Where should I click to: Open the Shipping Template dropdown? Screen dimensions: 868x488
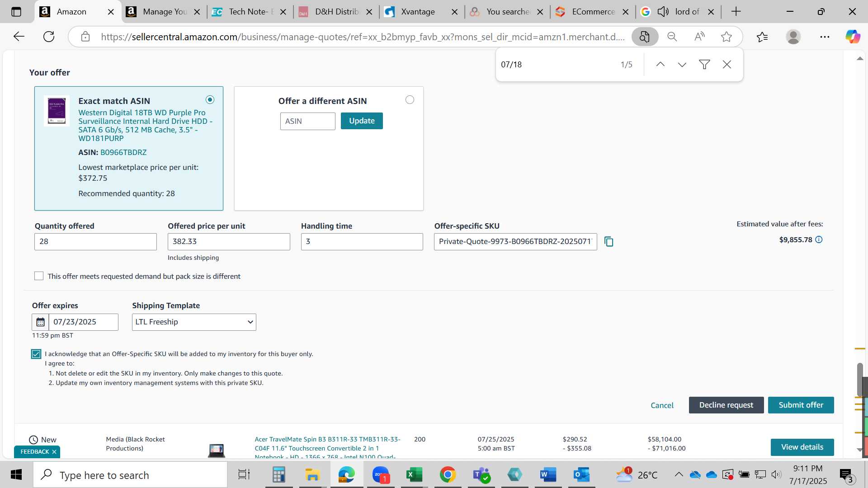[x=194, y=322]
